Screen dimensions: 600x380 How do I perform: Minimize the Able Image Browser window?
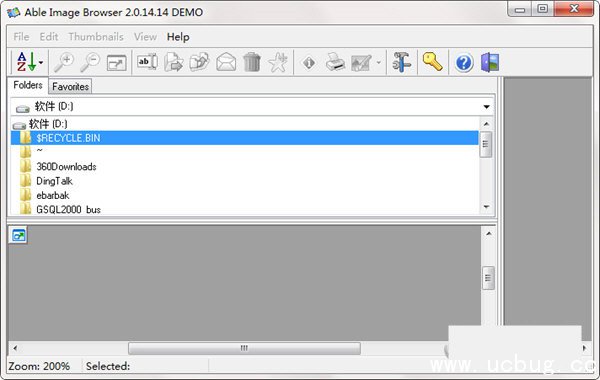(x=520, y=10)
